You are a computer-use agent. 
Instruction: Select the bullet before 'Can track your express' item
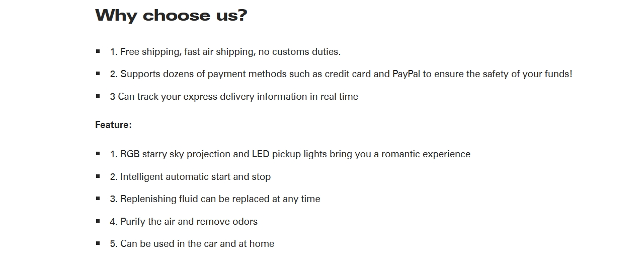pyautogui.click(x=98, y=96)
